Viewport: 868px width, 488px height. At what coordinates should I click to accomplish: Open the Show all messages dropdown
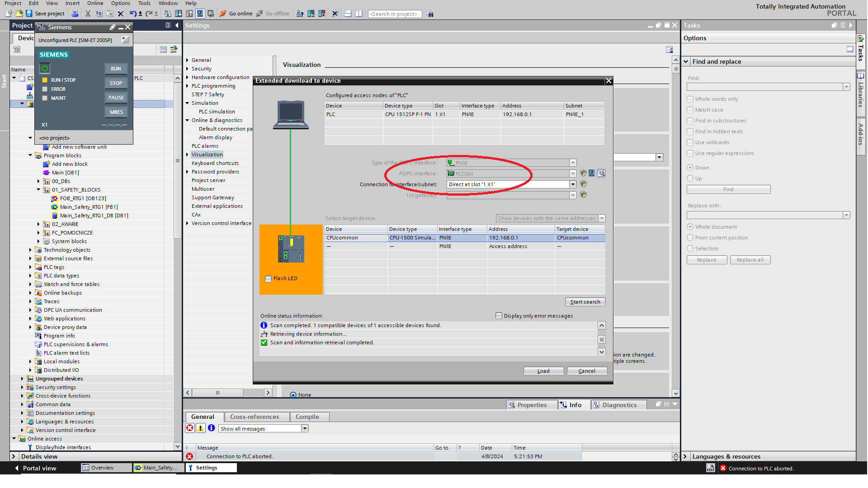pos(305,429)
